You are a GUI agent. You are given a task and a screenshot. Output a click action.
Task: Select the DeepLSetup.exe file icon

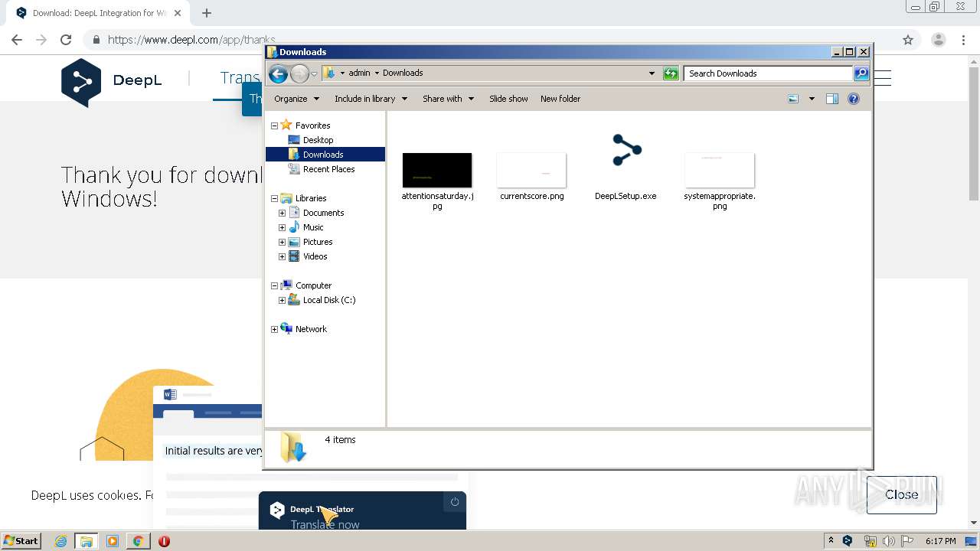626,150
